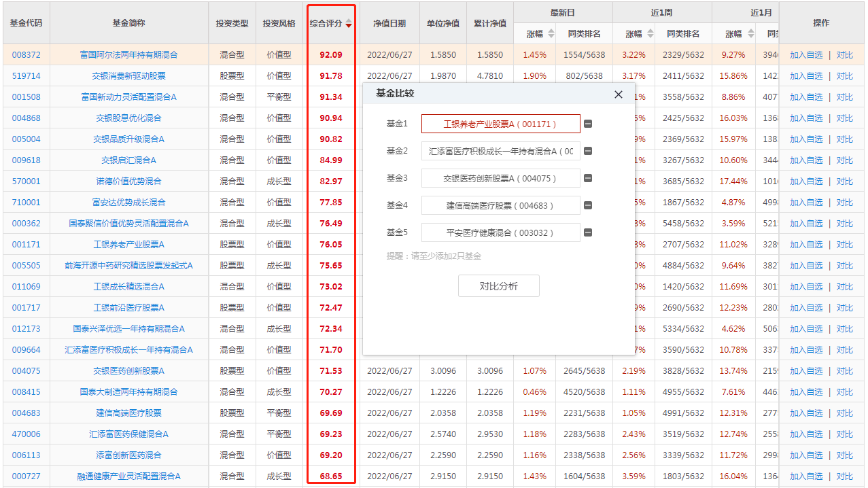
Task: Select 单位净值 3.0096 cell
Action: pos(443,371)
